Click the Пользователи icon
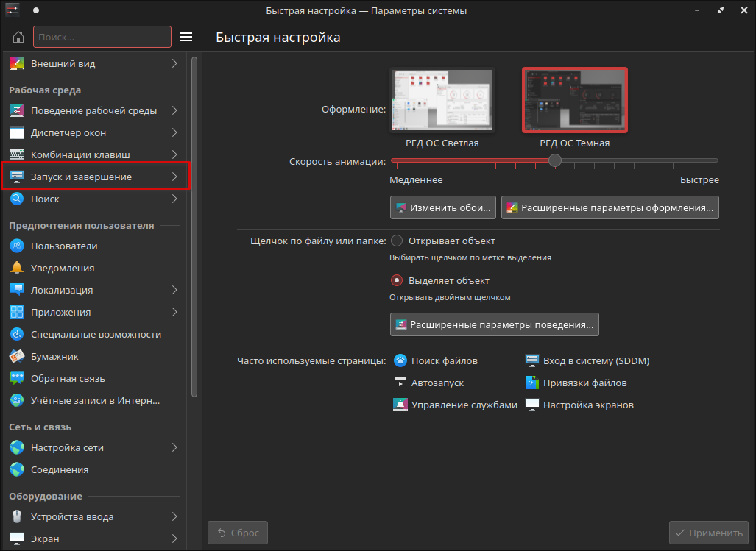The height and width of the screenshot is (551, 756). pos(17,246)
